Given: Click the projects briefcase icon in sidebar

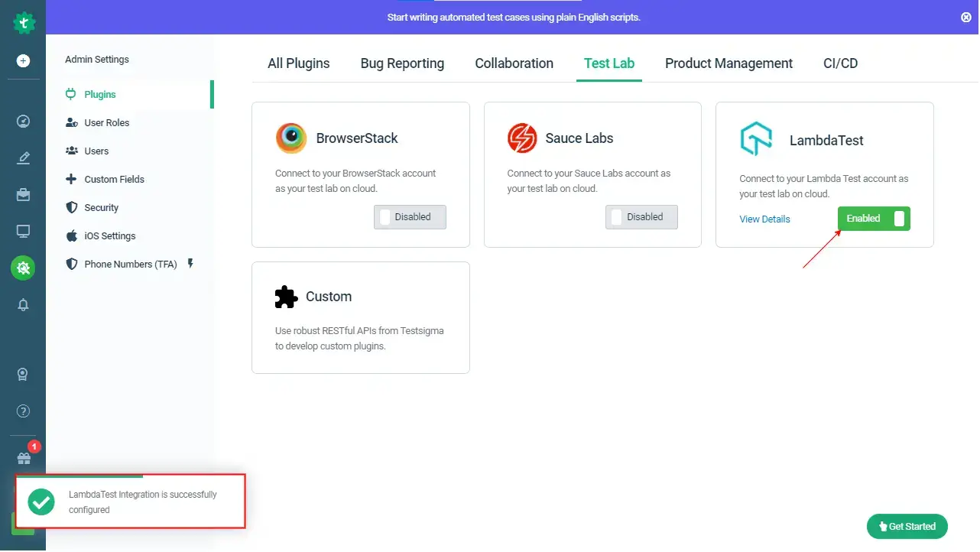Looking at the screenshot, I should click(x=23, y=194).
